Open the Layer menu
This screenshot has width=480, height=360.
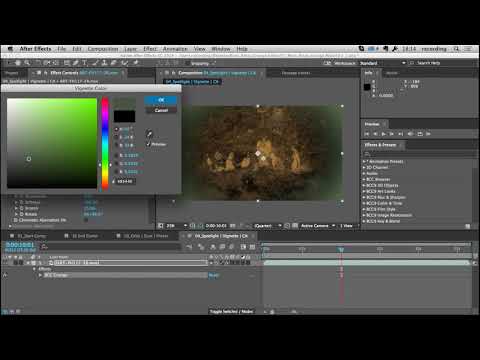pos(130,49)
